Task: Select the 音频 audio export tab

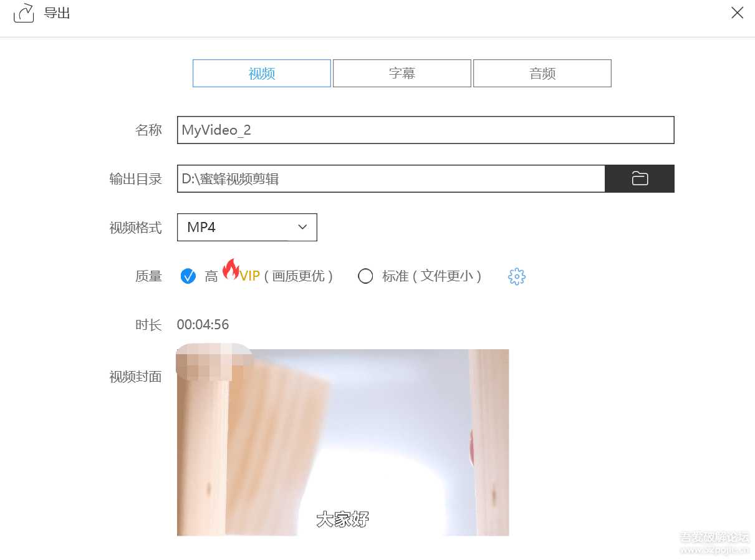Action: point(542,74)
